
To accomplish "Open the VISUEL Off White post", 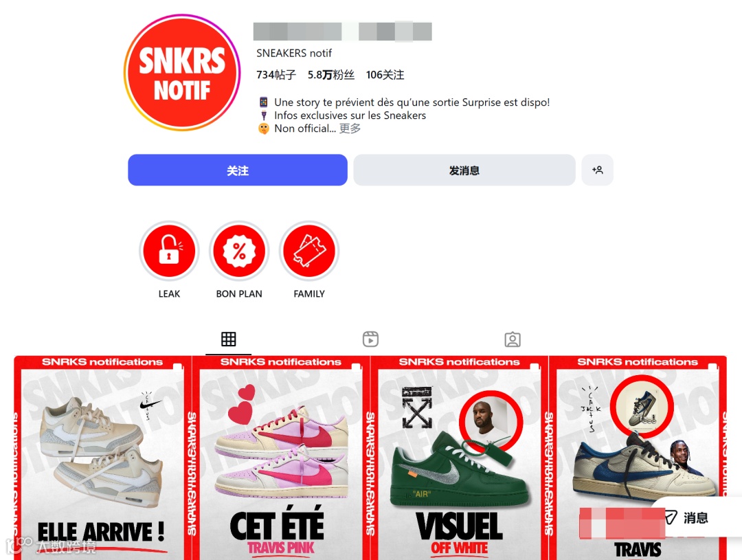I will [460, 458].
